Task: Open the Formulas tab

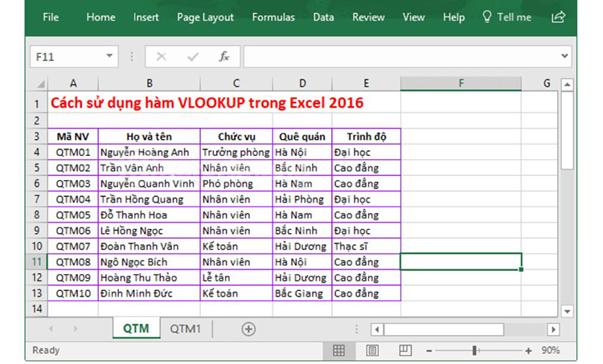Action: (x=273, y=18)
